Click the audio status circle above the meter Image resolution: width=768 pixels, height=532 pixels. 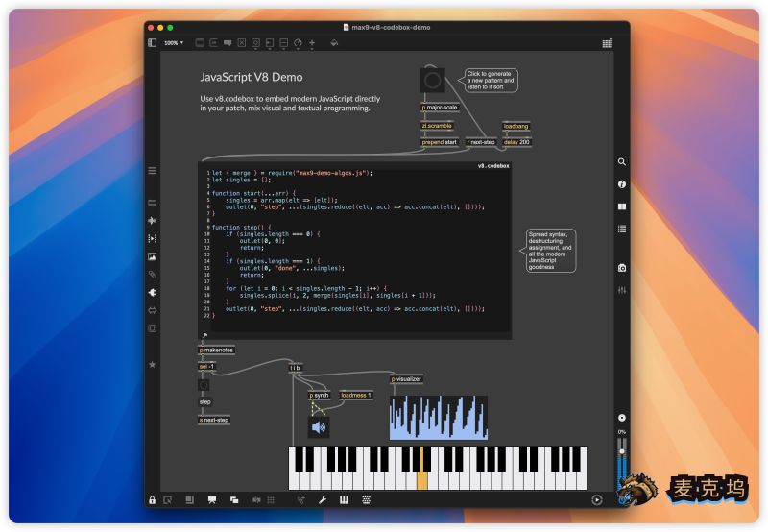coord(621,418)
